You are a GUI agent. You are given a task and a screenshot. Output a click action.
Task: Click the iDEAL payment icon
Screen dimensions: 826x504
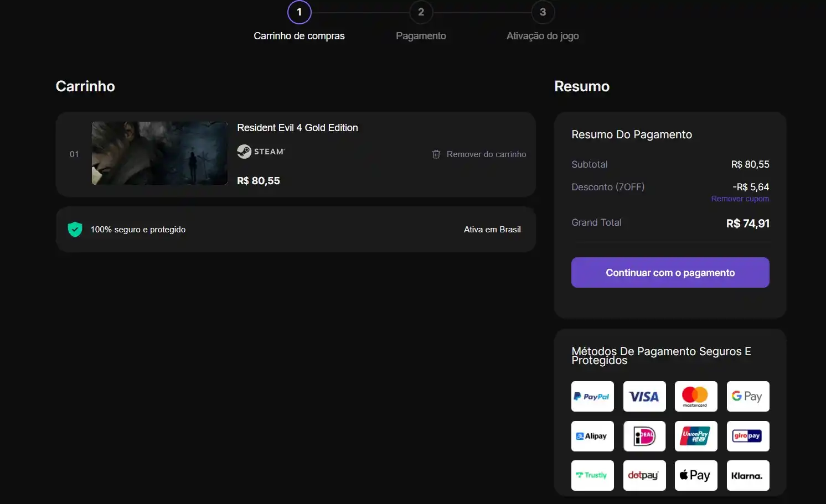click(644, 436)
